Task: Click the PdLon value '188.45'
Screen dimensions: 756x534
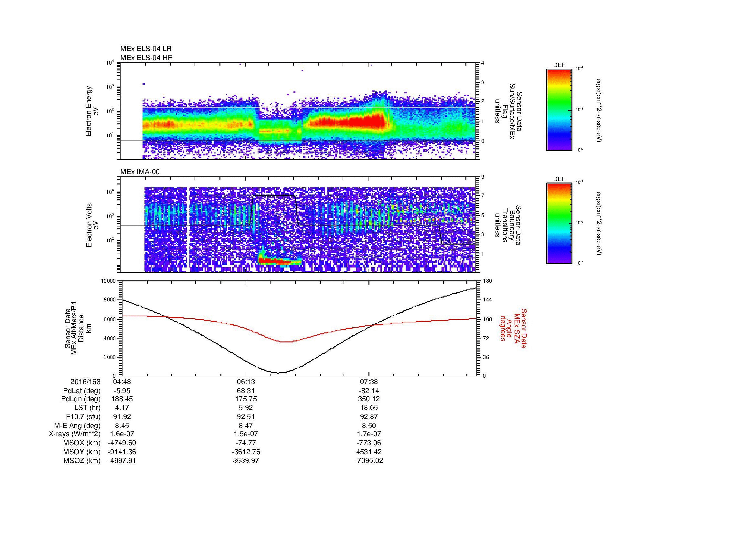Action: (122, 399)
